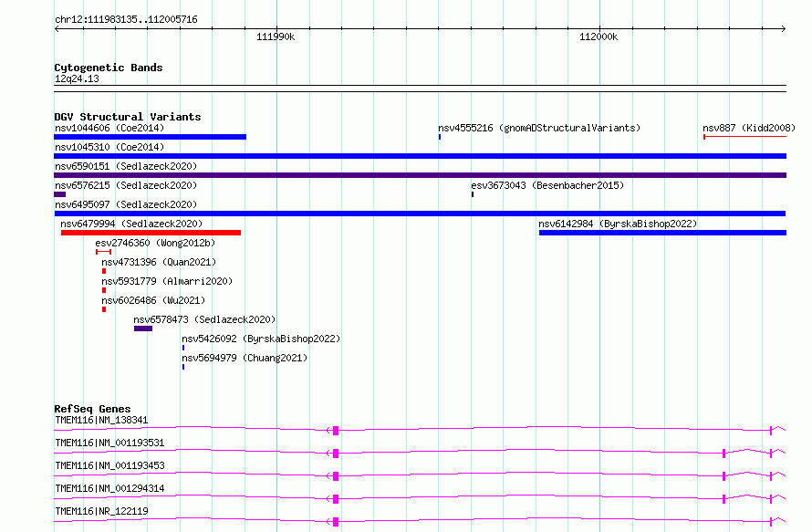The width and height of the screenshot is (812, 532).
Task: Open the nsv1045310 (Coe2014) label
Action: click(x=109, y=147)
